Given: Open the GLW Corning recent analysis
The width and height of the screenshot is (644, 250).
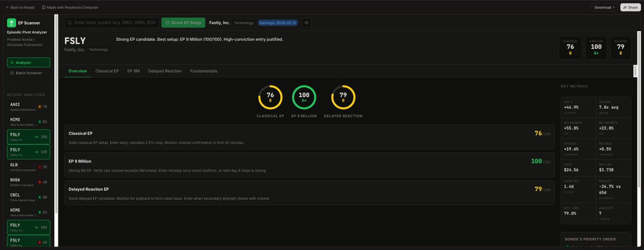Looking at the screenshot, I should (29, 167).
